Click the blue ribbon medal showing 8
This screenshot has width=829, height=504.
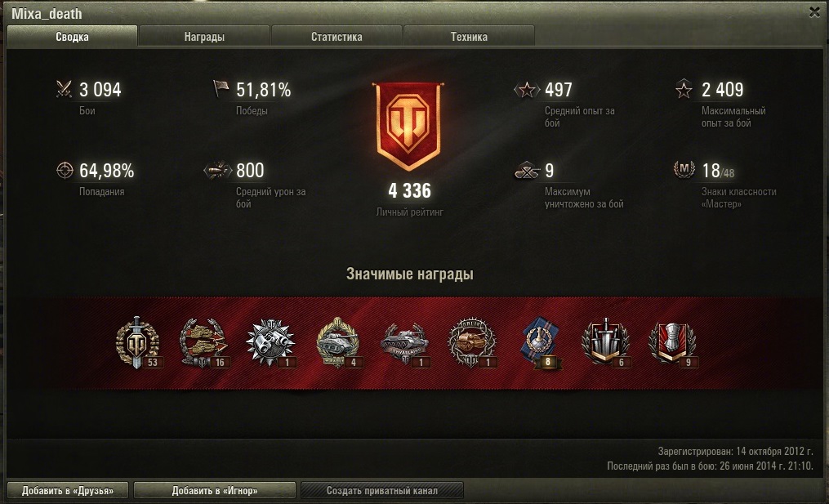pyautogui.click(x=539, y=343)
